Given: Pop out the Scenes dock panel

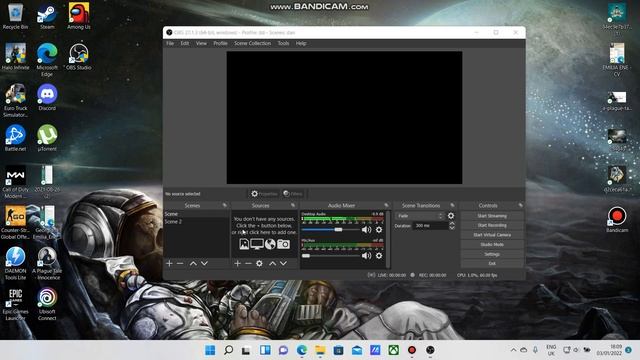Looking at the screenshot, I should (x=224, y=205).
